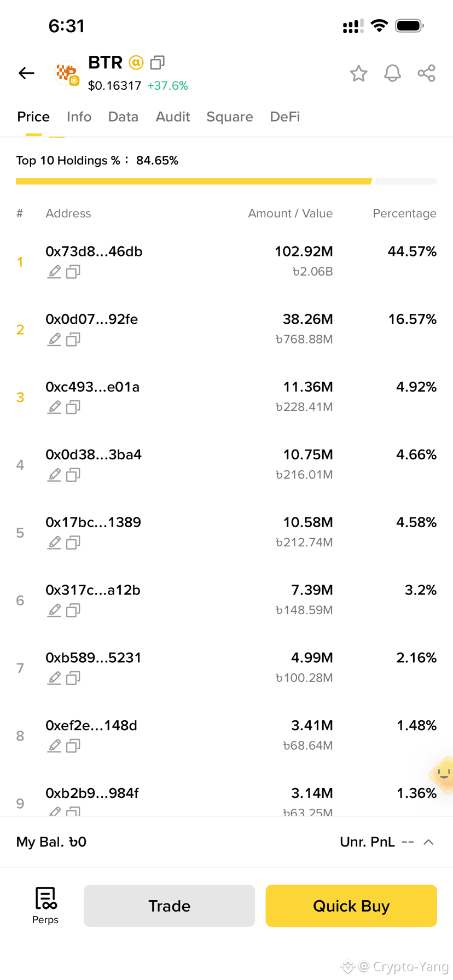
Task: Tap the back arrow icon
Action: coord(26,73)
